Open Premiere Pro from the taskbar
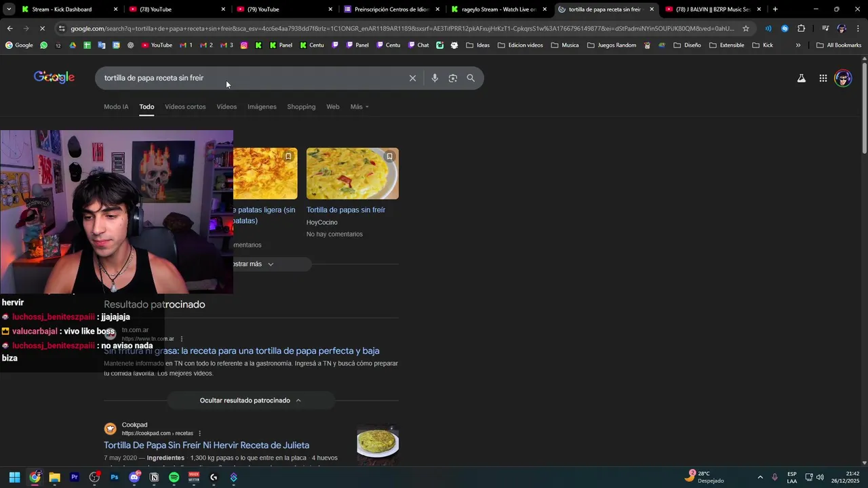The image size is (868, 488). (75, 477)
